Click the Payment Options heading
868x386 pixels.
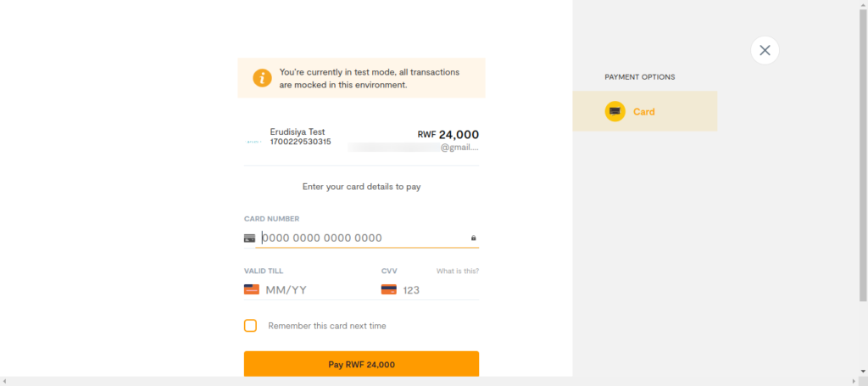tap(639, 77)
